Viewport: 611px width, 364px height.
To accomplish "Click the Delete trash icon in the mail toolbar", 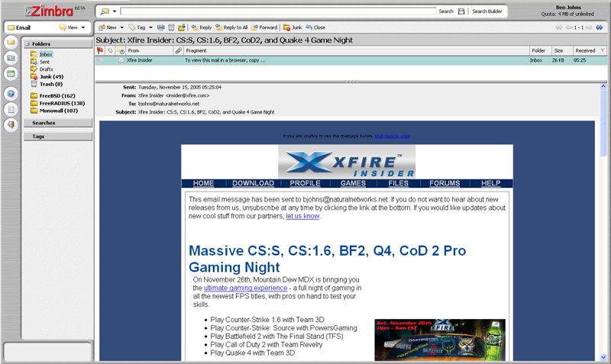I will pyautogui.click(x=171, y=27).
